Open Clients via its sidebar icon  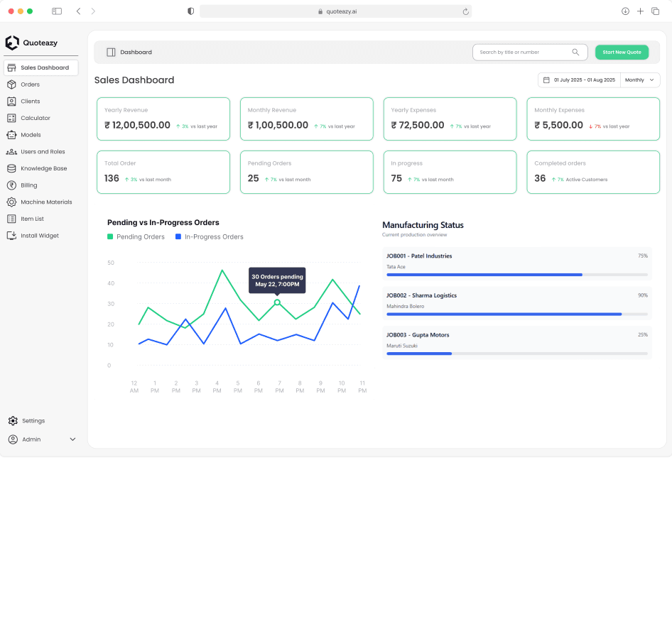(11, 102)
